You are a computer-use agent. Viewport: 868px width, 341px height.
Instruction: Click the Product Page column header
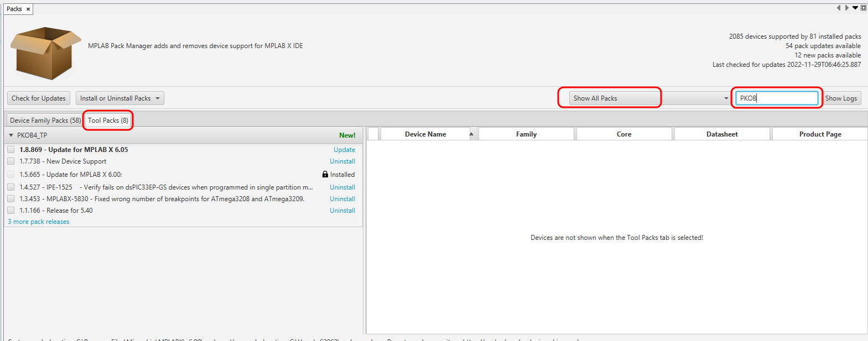(820, 134)
